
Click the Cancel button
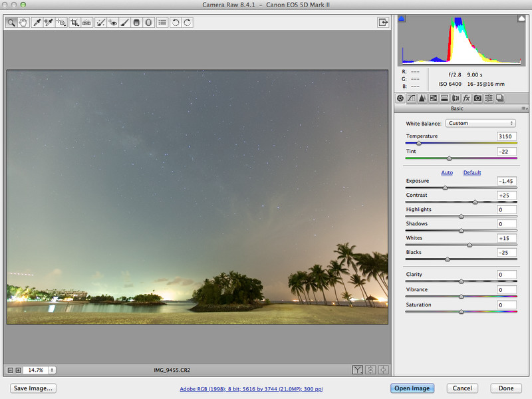[462, 388]
